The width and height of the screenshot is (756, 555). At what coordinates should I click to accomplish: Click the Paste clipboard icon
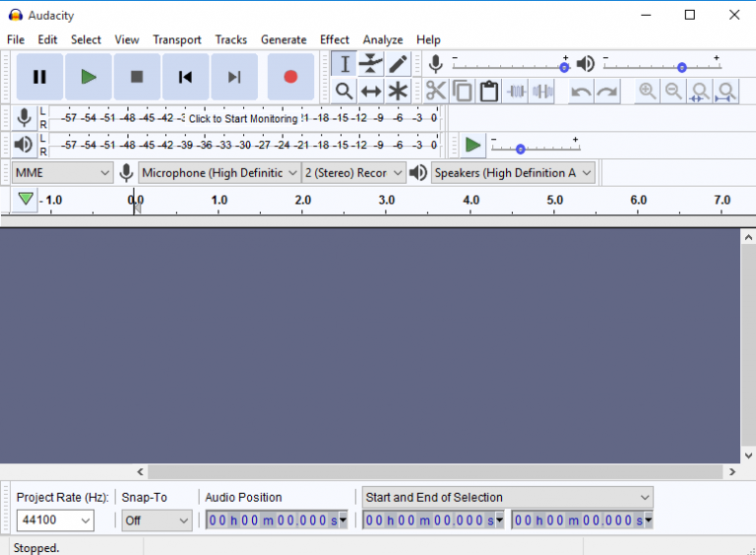pyautogui.click(x=489, y=92)
